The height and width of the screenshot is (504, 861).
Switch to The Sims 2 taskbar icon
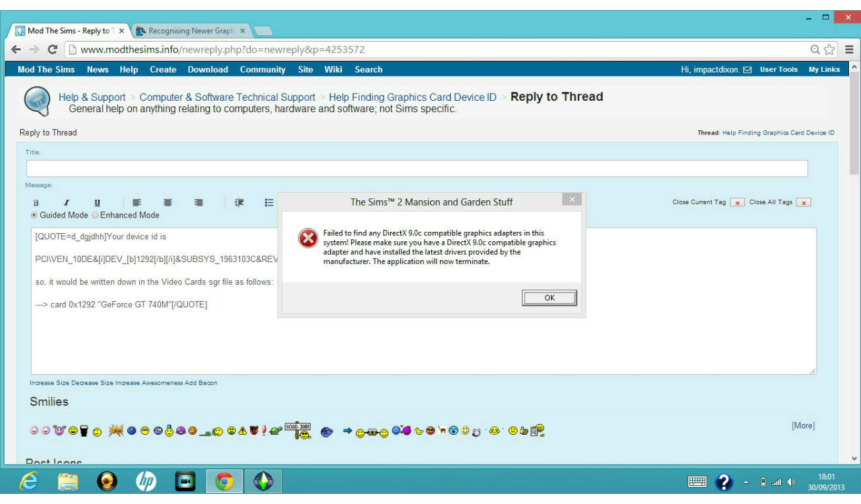click(x=263, y=482)
